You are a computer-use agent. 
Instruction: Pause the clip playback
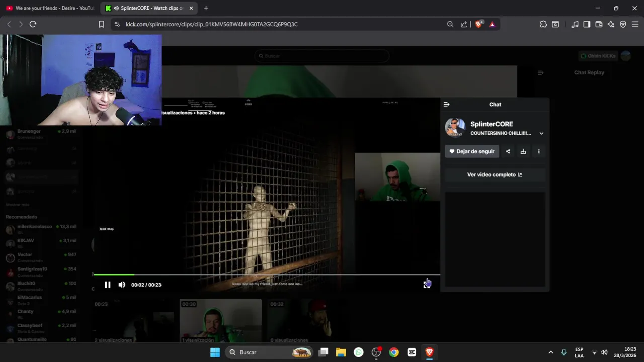pyautogui.click(x=107, y=285)
